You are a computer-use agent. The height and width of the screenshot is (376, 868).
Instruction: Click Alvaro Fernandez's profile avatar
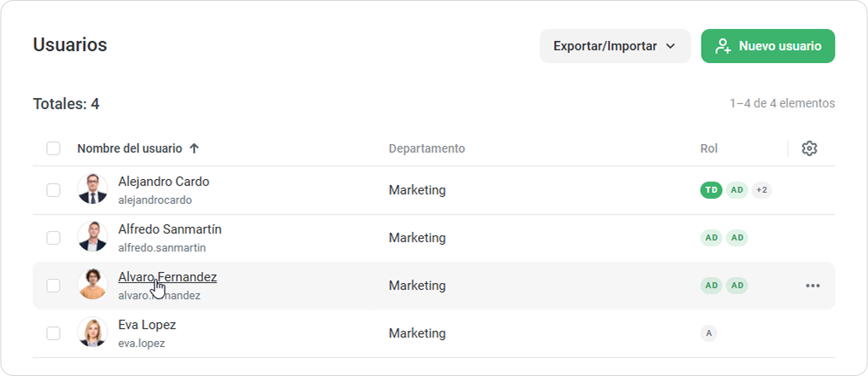[92, 285]
